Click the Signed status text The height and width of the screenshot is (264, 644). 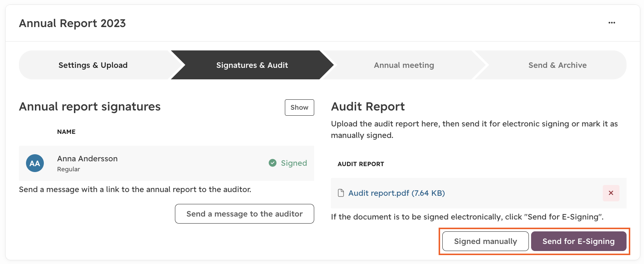tap(294, 163)
